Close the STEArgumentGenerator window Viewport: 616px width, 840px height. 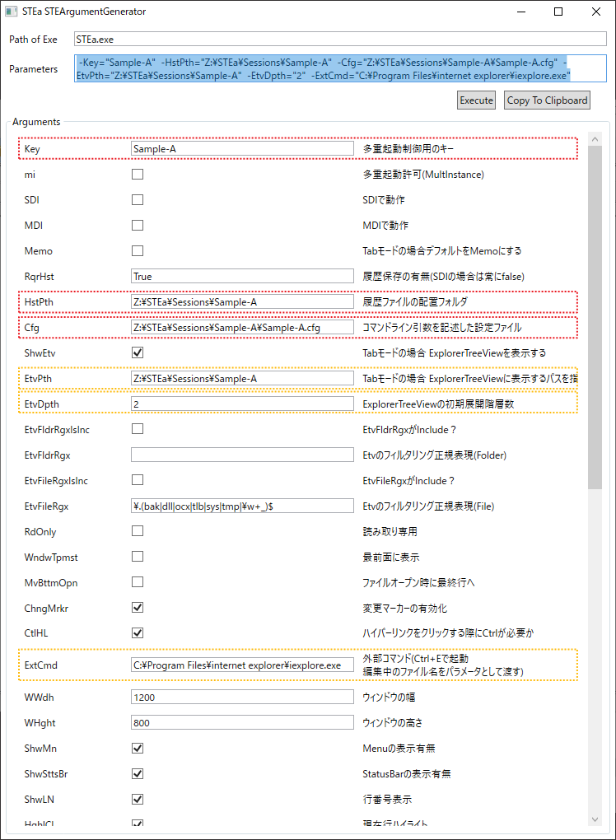coord(595,12)
